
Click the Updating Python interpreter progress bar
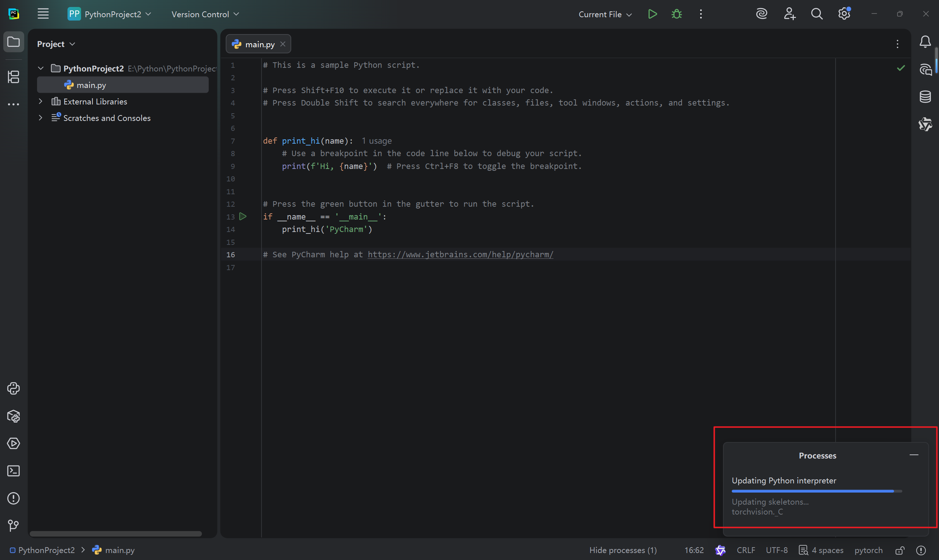816,491
